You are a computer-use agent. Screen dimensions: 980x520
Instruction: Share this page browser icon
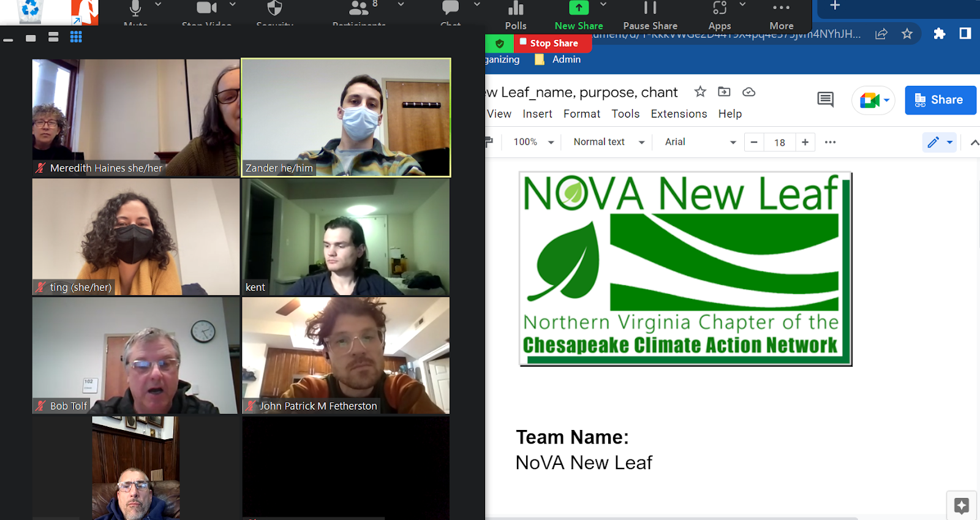pyautogui.click(x=881, y=34)
